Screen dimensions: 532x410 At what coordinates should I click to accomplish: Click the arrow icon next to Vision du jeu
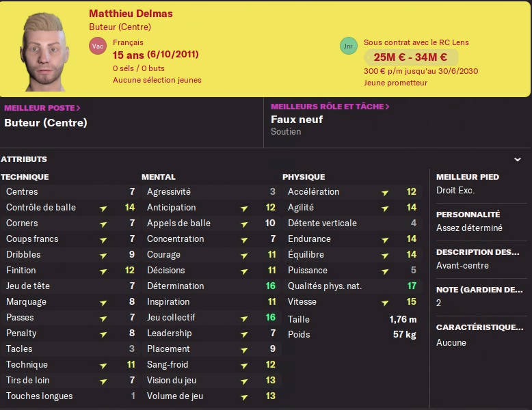[x=244, y=381]
